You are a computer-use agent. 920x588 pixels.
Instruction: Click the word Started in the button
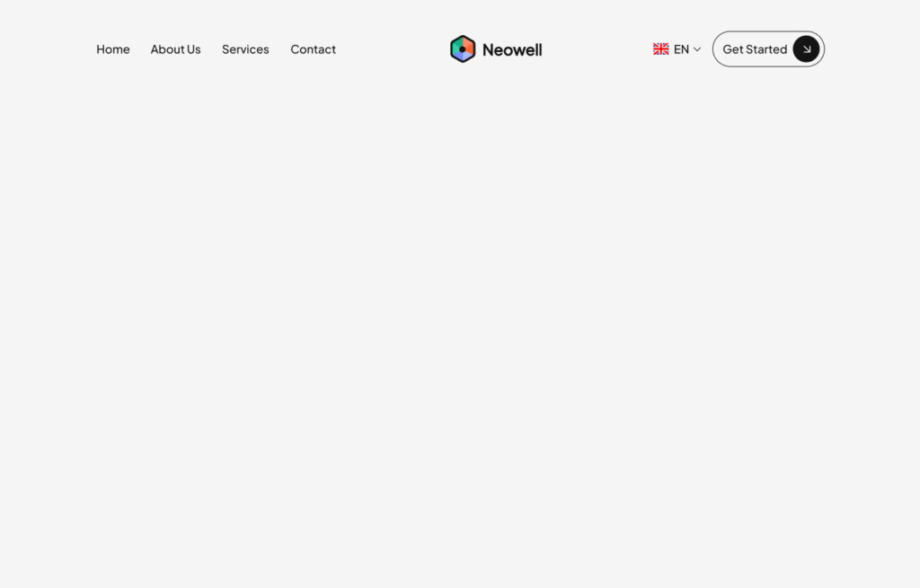[765, 49]
